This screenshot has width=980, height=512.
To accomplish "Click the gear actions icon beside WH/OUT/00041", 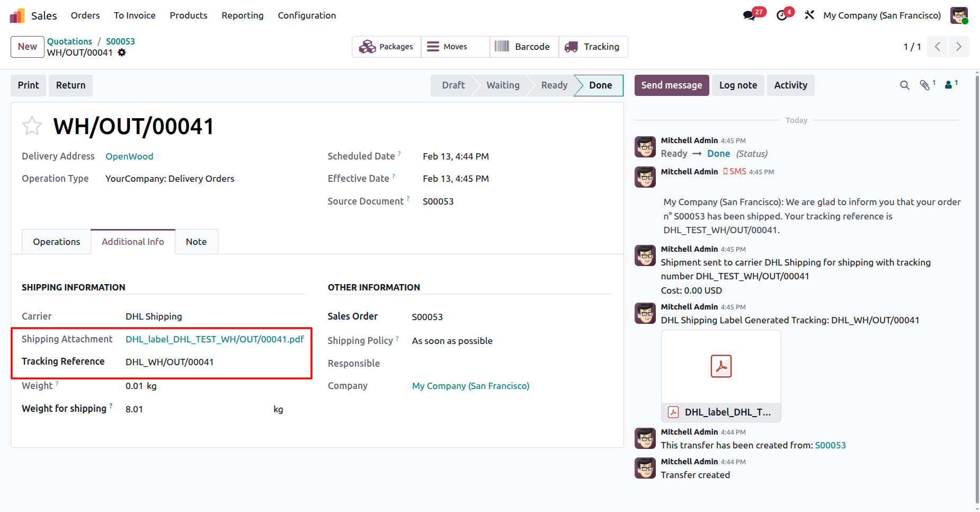I will pos(122,52).
